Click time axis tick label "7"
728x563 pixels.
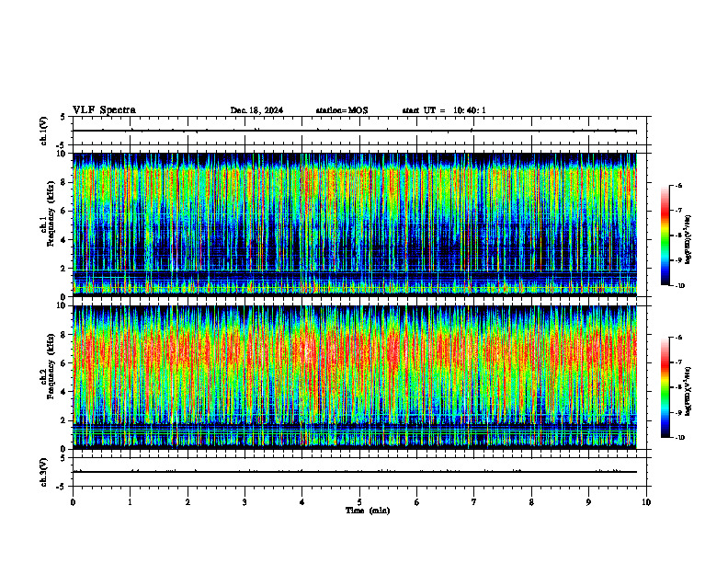474,502
